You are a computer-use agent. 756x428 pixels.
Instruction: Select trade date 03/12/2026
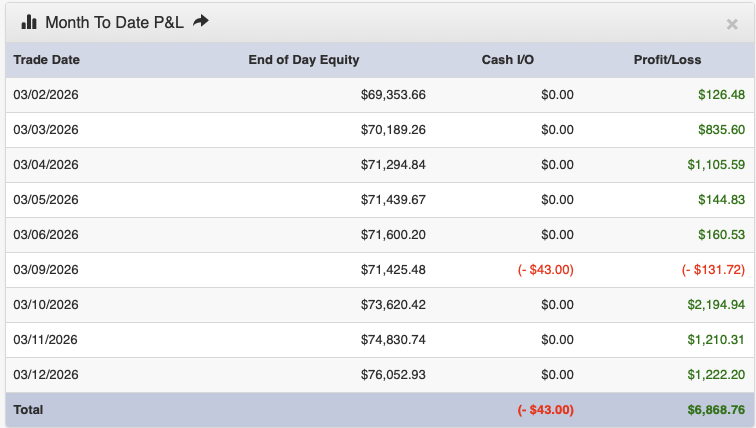(x=46, y=374)
